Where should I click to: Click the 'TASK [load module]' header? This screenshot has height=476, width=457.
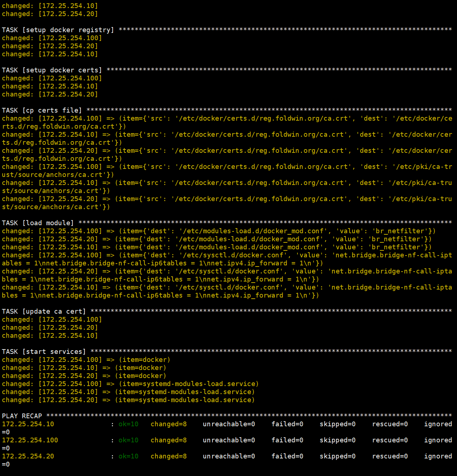pos(38,223)
